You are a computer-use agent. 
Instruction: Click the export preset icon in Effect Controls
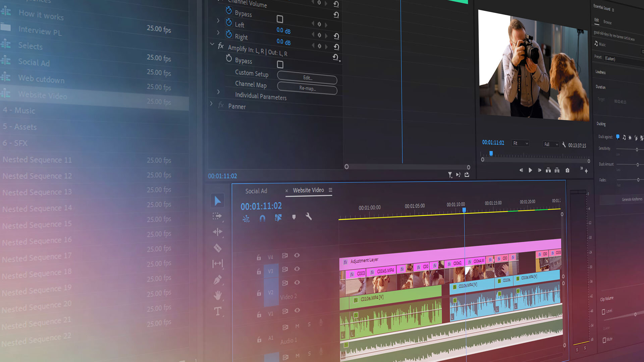click(467, 174)
